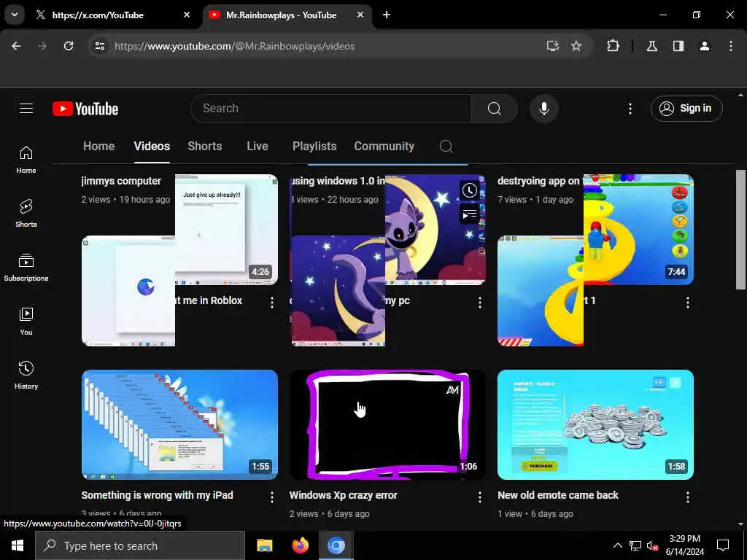The height and width of the screenshot is (560, 747).
Task: Open File Explorer from the taskbar
Action: click(264, 545)
